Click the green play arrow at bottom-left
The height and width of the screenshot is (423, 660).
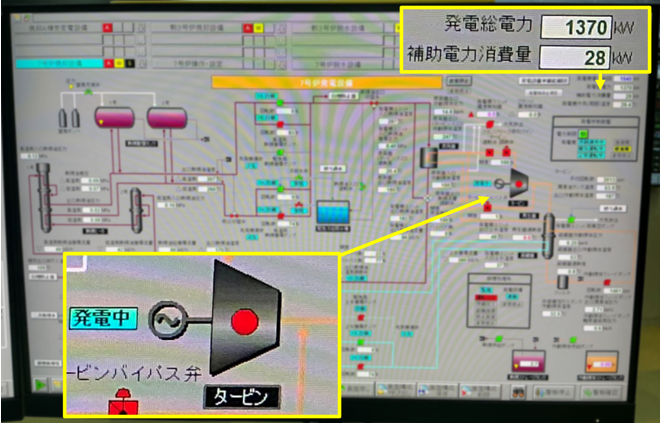40,384
